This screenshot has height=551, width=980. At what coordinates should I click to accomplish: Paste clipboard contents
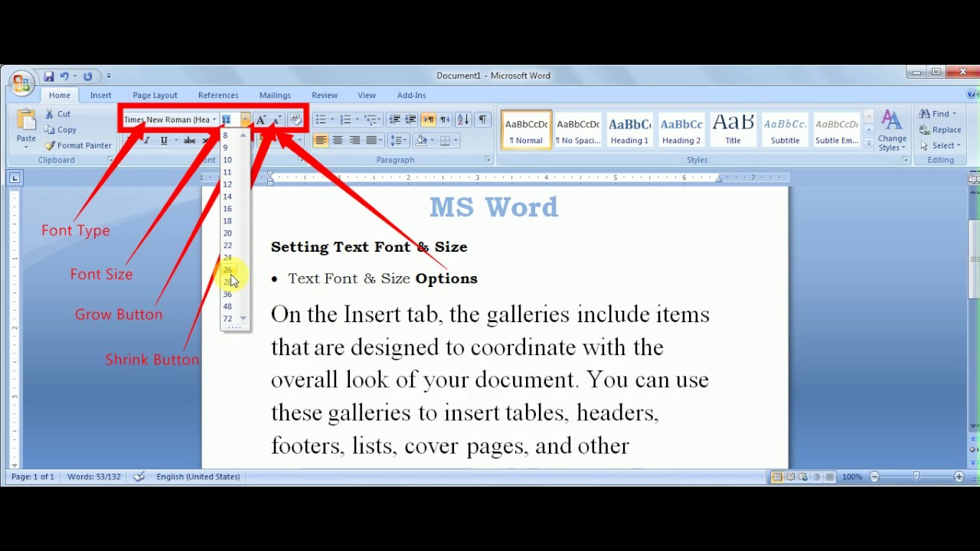26,127
